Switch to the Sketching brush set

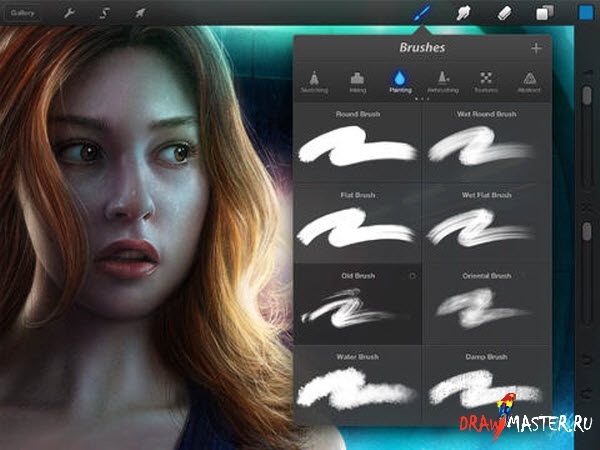click(x=314, y=82)
